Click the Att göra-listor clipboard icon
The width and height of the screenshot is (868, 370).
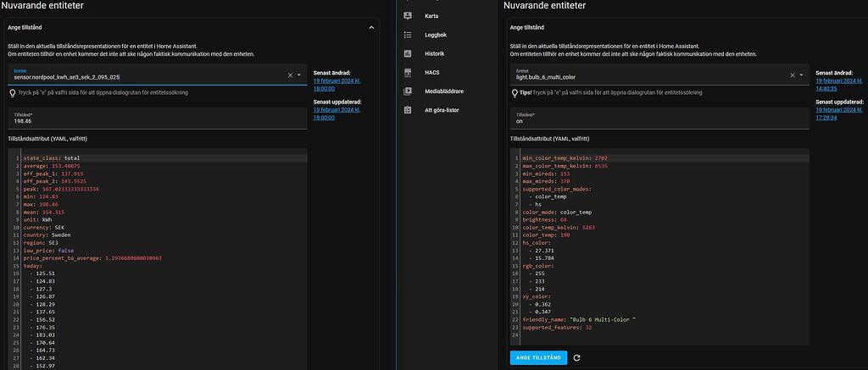click(407, 110)
